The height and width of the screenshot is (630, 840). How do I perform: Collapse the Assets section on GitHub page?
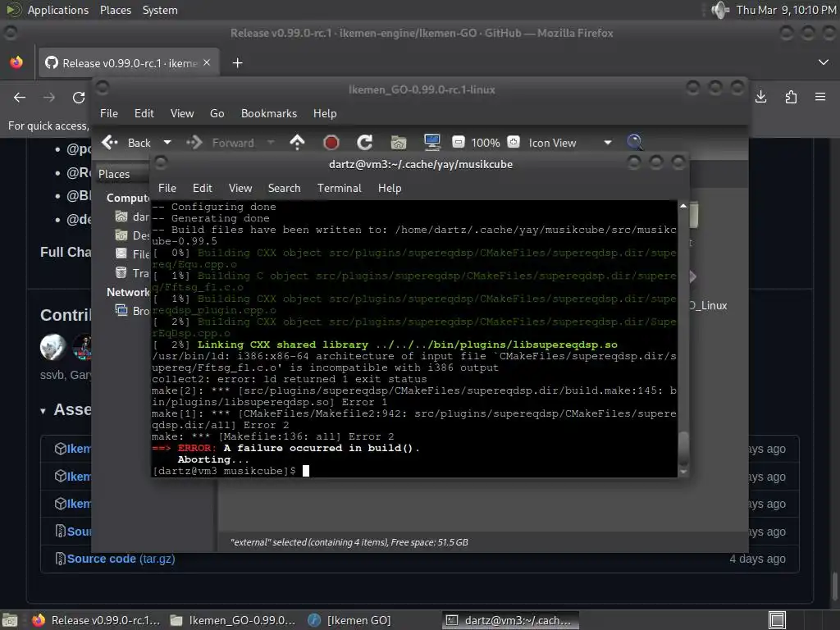coord(43,411)
